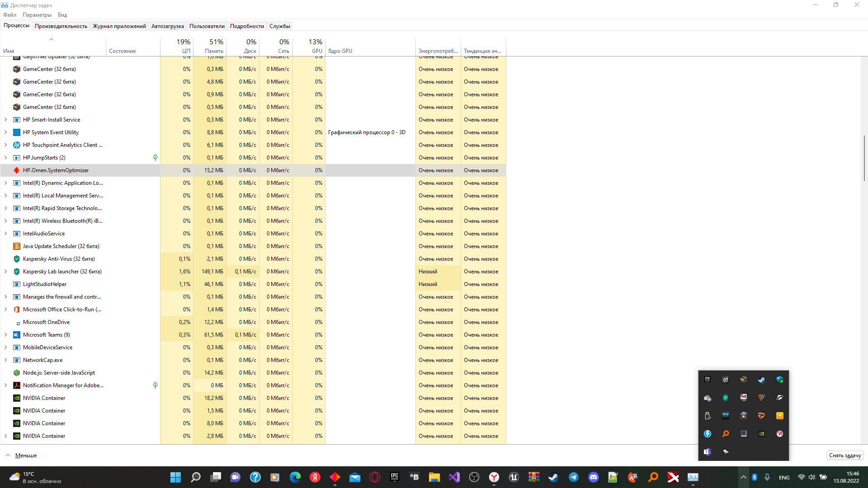Click Kaspersky green shield tray icon

point(726,398)
